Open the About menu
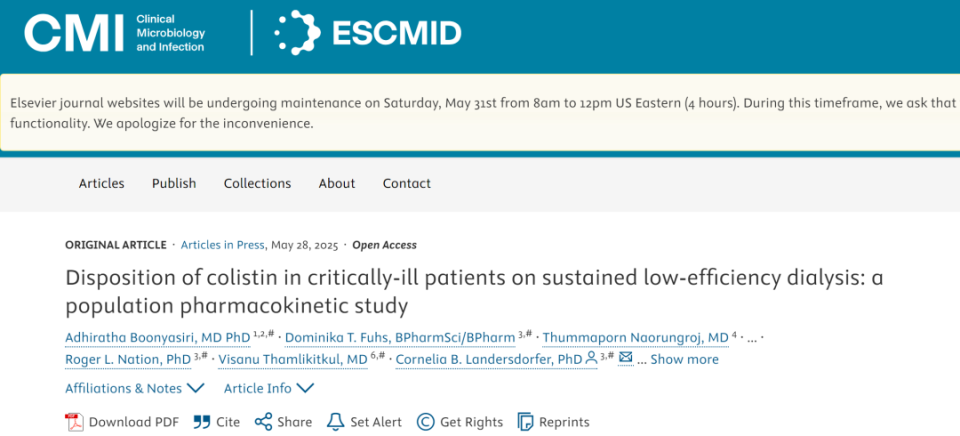Viewport: 960px width, 436px height. (x=337, y=183)
